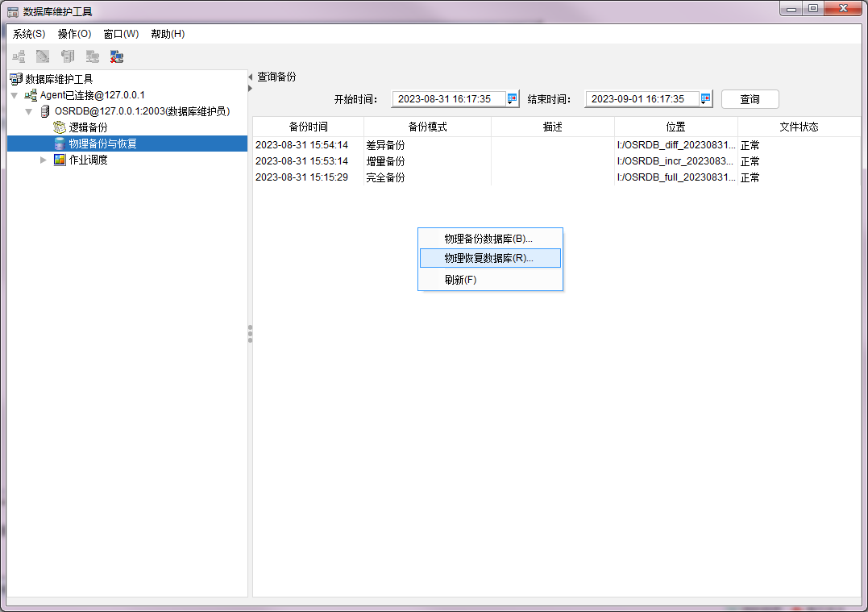
Task: Select 刷新(F) in the context menu
Action: click(x=461, y=280)
